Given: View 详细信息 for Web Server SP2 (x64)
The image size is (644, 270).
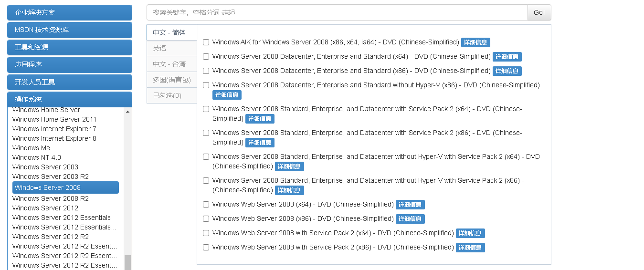Looking at the screenshot, I should [x=470, y=233].
